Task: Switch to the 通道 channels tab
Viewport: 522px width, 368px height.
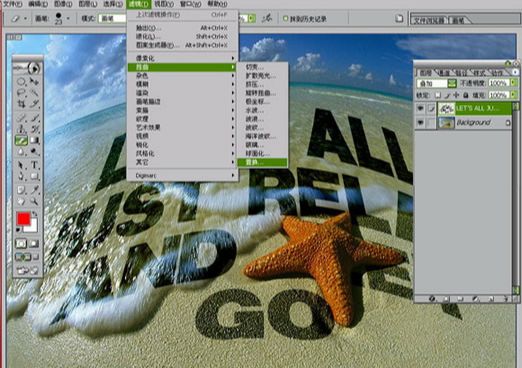Action: (444, 72)
